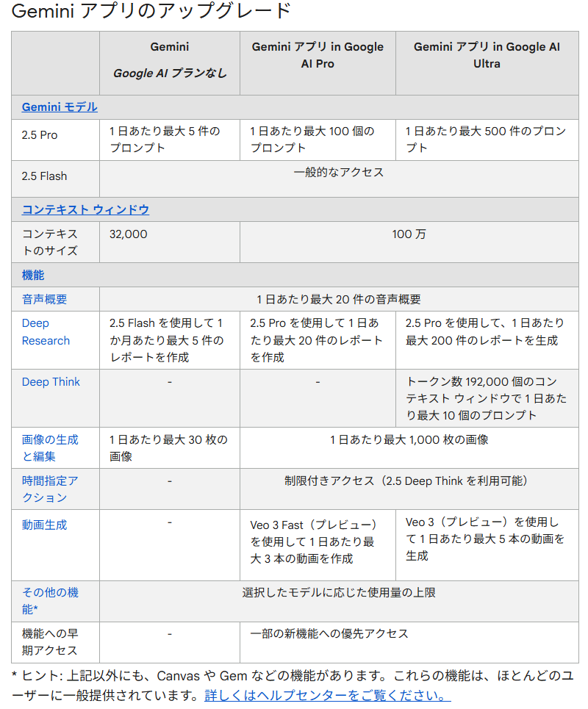Open the 時間指定アクション link

pos(50,489)
